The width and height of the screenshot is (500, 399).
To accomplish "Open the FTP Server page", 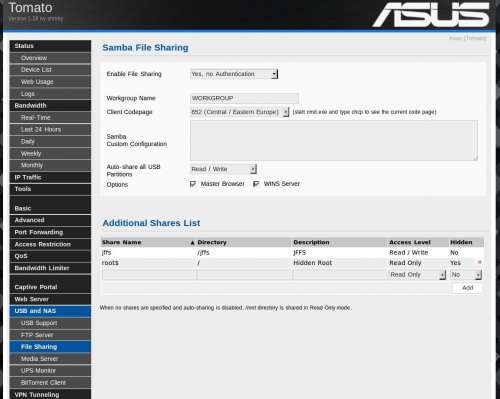I will pyautogui.click(x=50, y=335).
